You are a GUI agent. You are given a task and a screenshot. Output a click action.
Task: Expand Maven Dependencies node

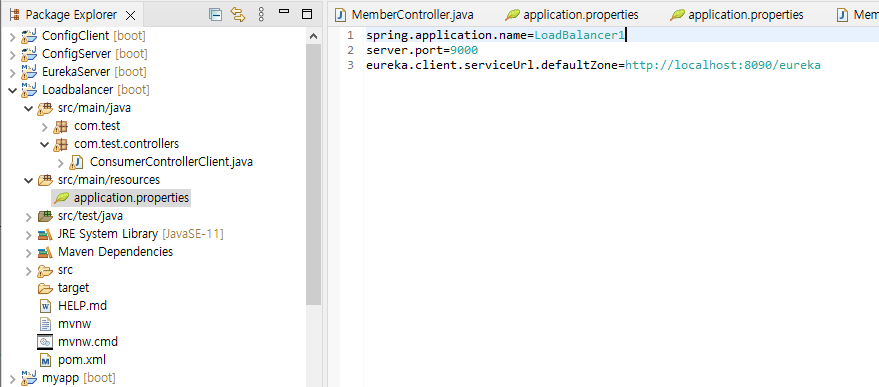[x=29, y=252]
